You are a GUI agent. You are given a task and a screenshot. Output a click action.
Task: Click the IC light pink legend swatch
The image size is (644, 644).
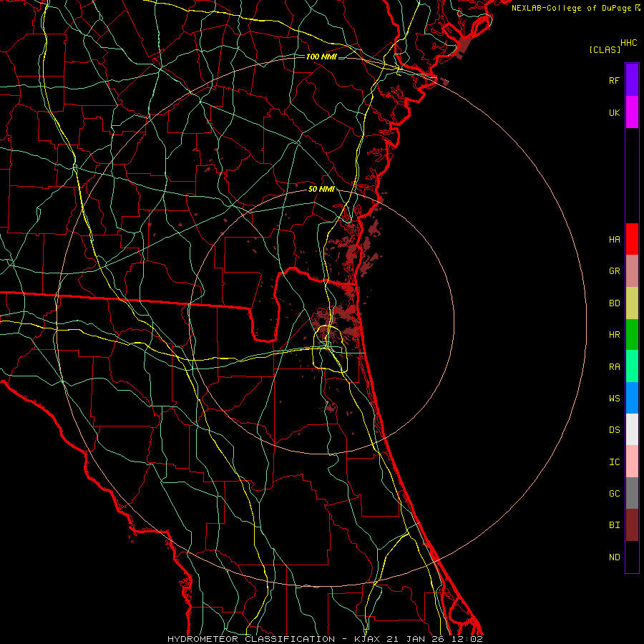point(632,462)
